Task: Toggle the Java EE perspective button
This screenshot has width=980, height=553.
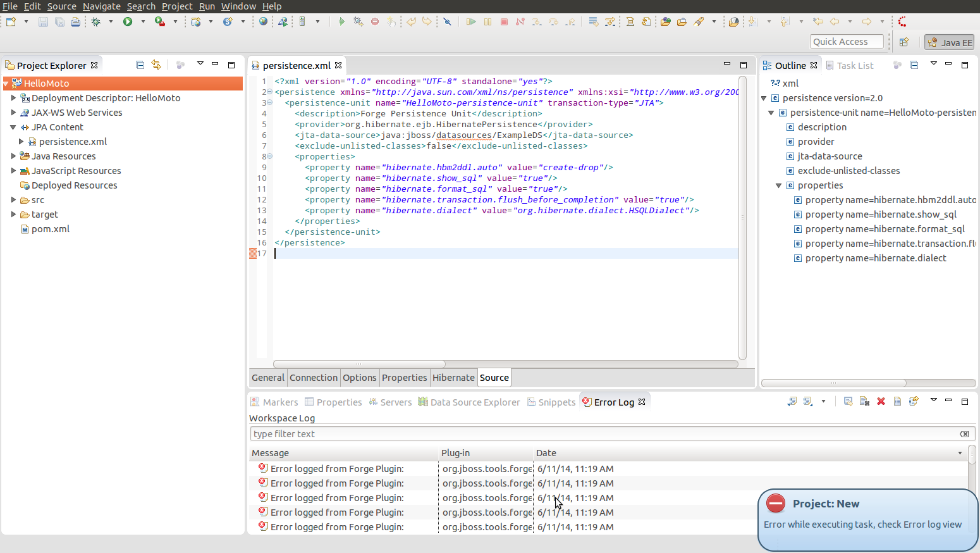Action: [949, 42]
